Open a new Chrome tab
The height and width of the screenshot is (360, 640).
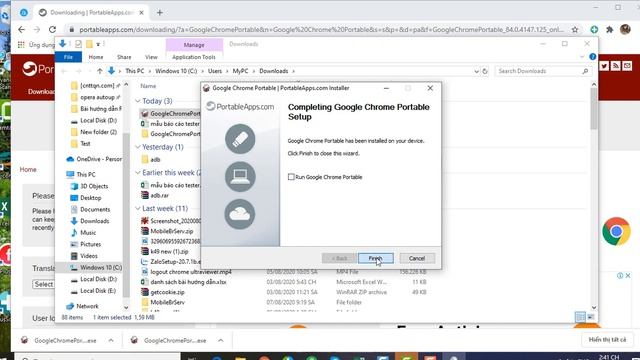pos(160,13)
